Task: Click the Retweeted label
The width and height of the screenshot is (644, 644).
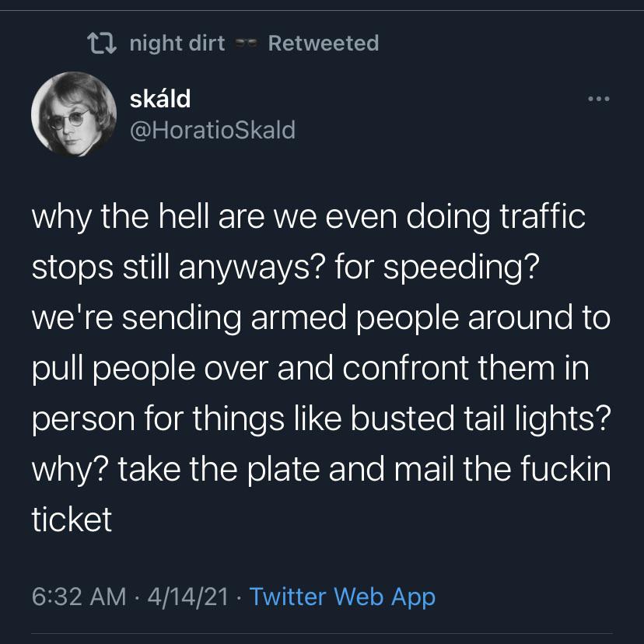Action: click(323, 44)
